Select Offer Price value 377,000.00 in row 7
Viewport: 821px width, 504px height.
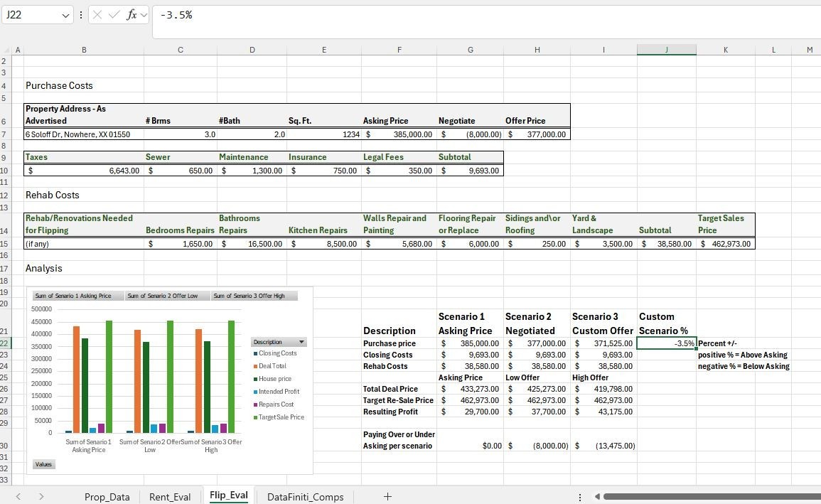pyautogui.click(x=537, y=134)
